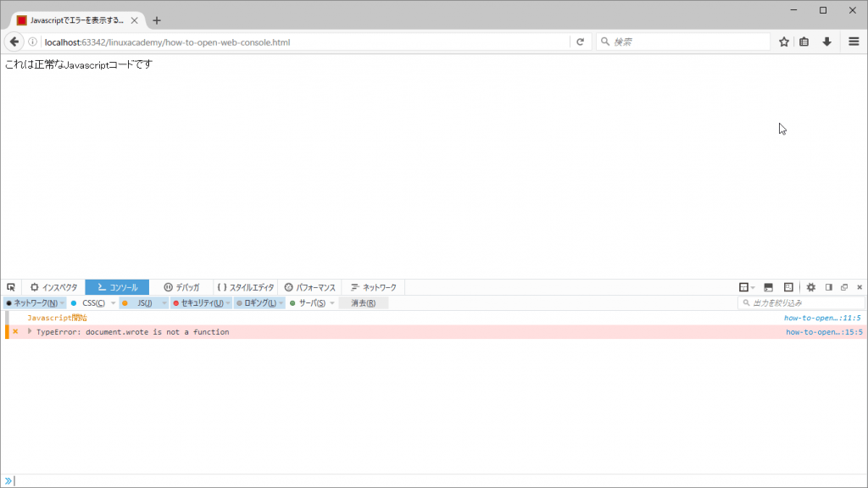The width and height of the screenshot is (868, 488).
Task: Clear console with 消去 button
Action: [364, 302]
